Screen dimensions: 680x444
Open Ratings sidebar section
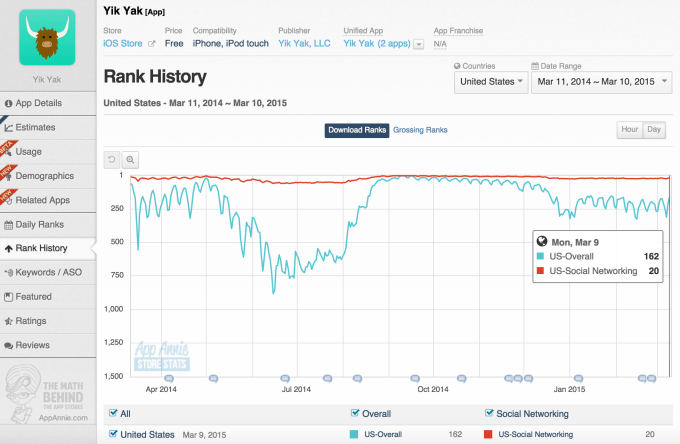pyautogui.click(x=48, y=321)
